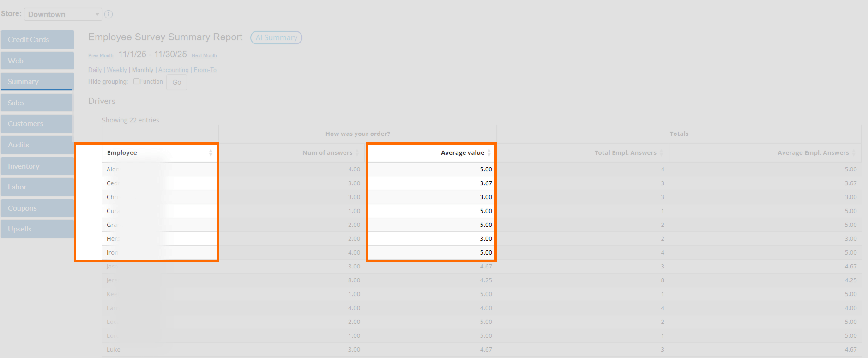Switch to the Sales sidebar tab
Viewport: 868px width, 359px height.
(x=37, y=103)
